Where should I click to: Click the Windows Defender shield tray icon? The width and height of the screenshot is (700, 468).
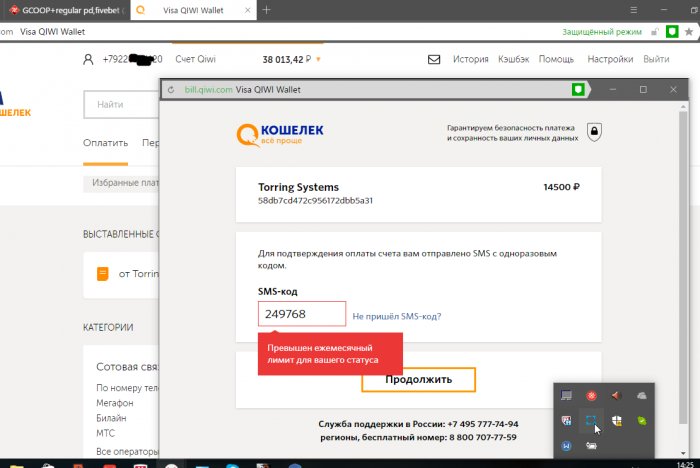coord(617,420)
